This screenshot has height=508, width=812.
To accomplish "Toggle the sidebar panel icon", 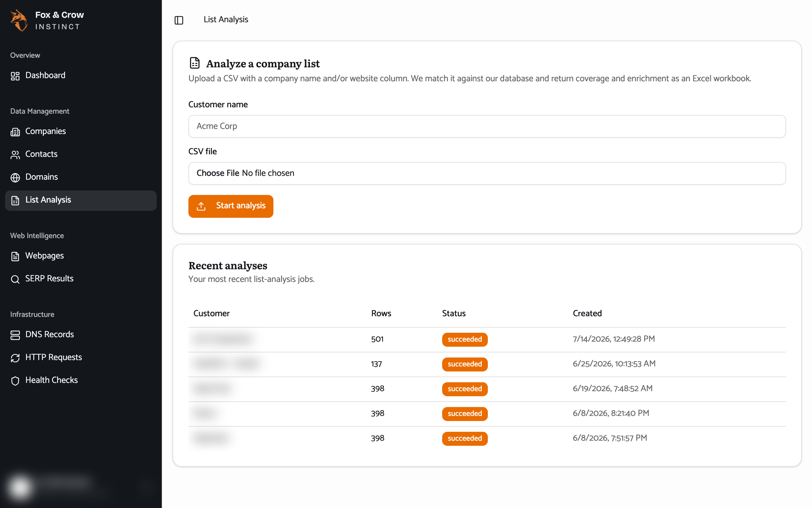I will pyautogui.click(x=179, y=20).
